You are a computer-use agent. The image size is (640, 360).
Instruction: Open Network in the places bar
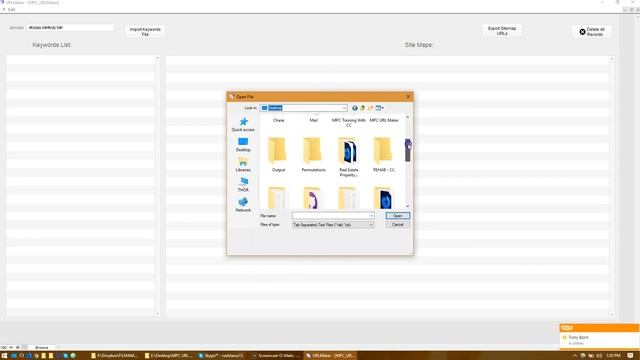pos(243,205)
